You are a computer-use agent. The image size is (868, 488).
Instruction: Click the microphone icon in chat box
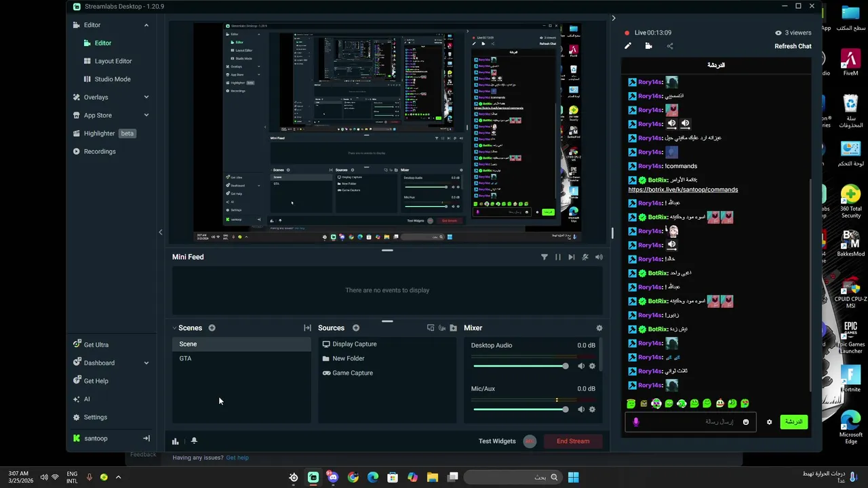click(635, 422)
